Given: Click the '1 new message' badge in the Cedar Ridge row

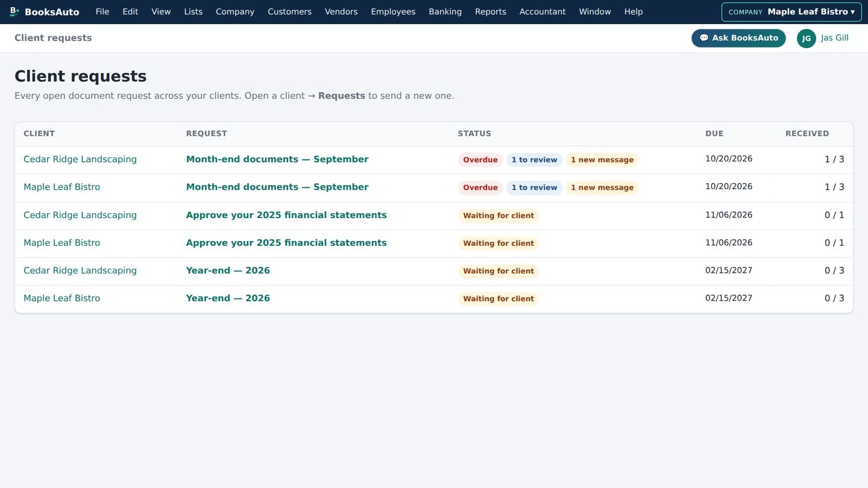Looking at the screenshot, I should point(602,160).
